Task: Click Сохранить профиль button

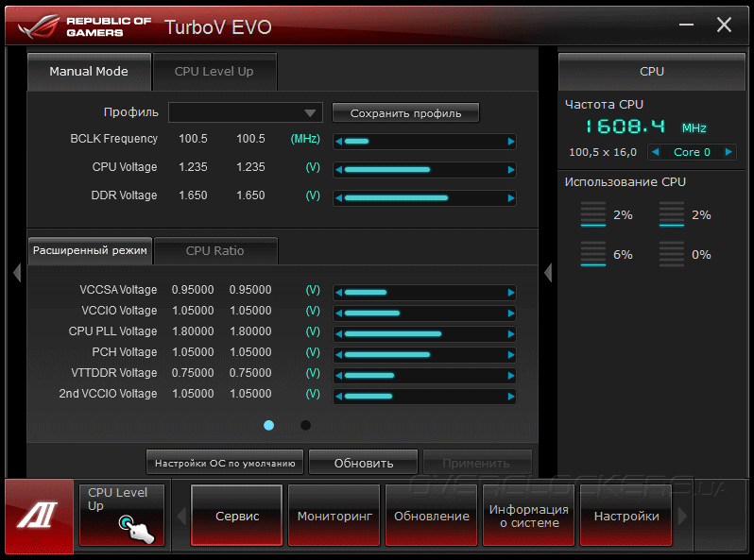Action: (x=405, y=113)
